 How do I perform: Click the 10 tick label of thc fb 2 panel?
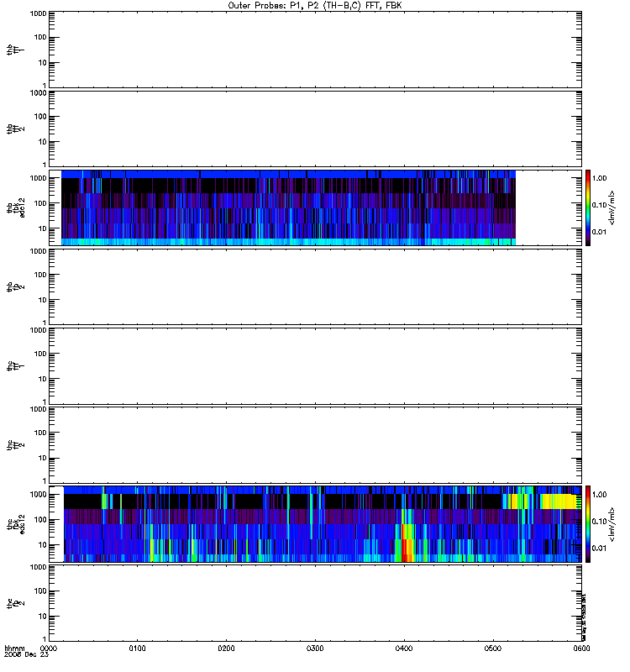coord(43,617)
